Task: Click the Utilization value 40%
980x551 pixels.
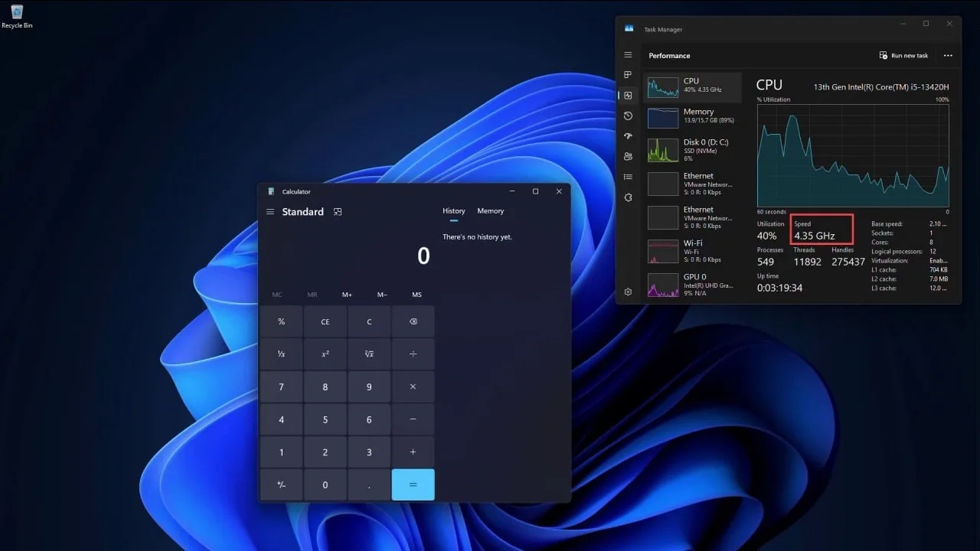Action: coord(767,236)
